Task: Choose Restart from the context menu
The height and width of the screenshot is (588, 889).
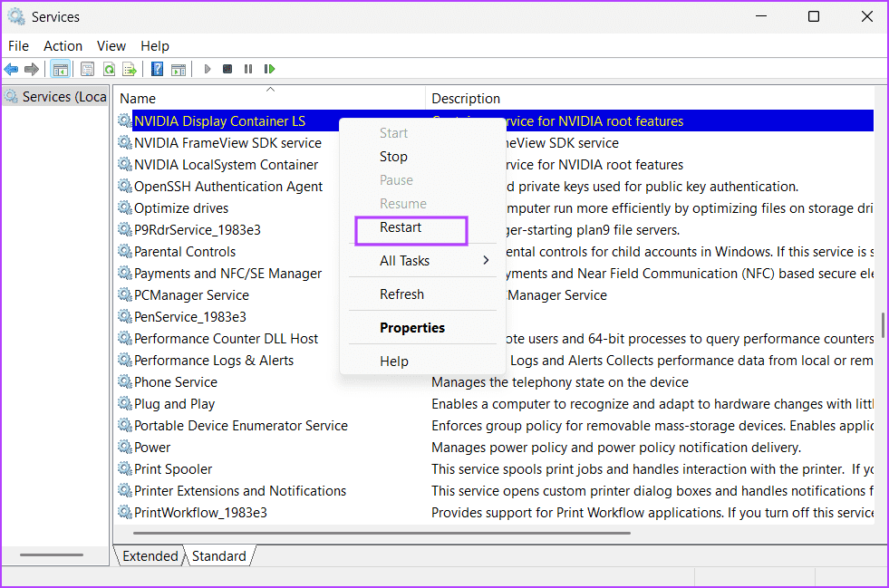Action: [x=401, y=227]
